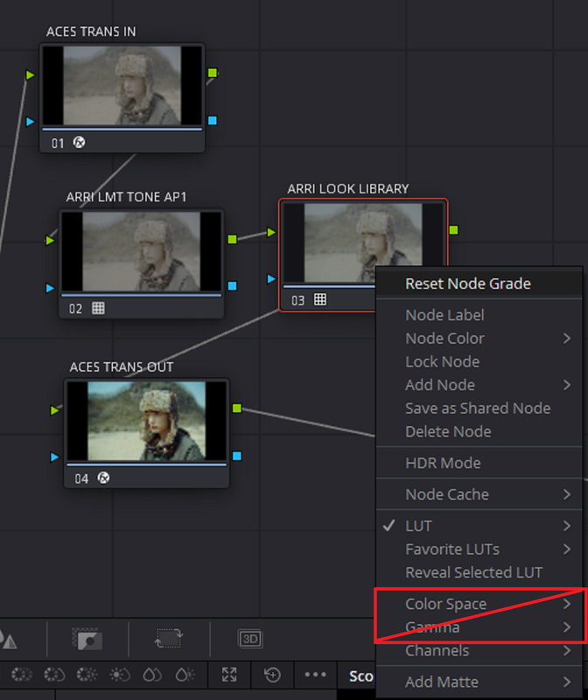The height and width of the screenshot is (700, 588).
Task: Click the sun with droplet icon
Action: [120, 674]
